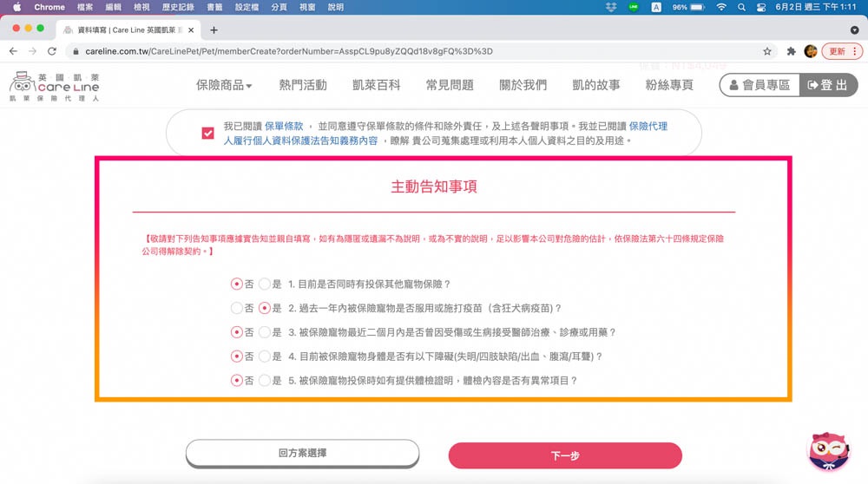This screenshot has height=484, width=868.
Task: Go to 熱門活動 page
Action: tap(303, 85)
